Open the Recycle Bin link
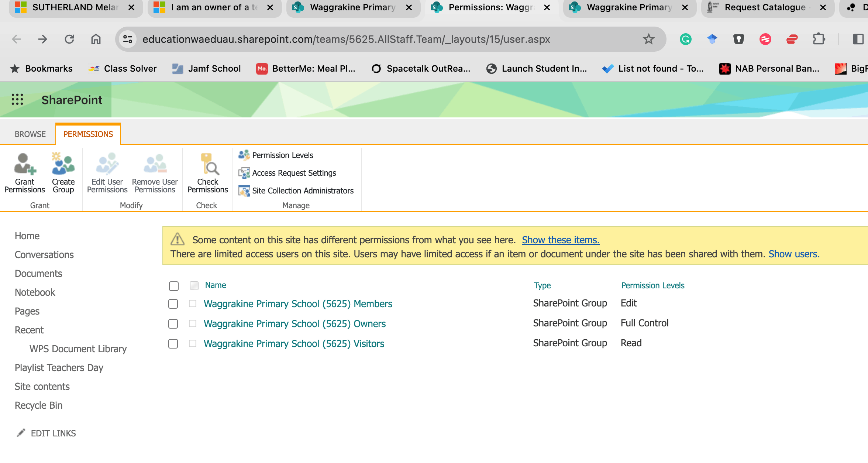 click(x=38, y=405)
